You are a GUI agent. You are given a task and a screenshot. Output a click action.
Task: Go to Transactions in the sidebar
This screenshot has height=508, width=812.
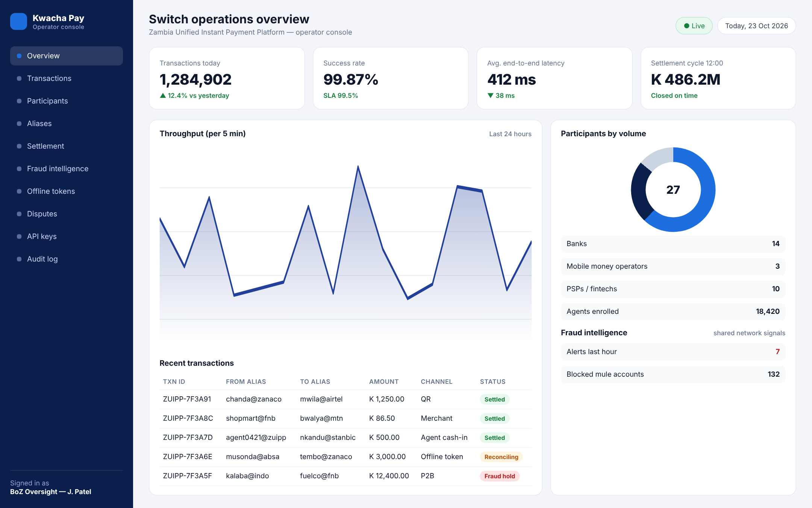tap(67, 78)
